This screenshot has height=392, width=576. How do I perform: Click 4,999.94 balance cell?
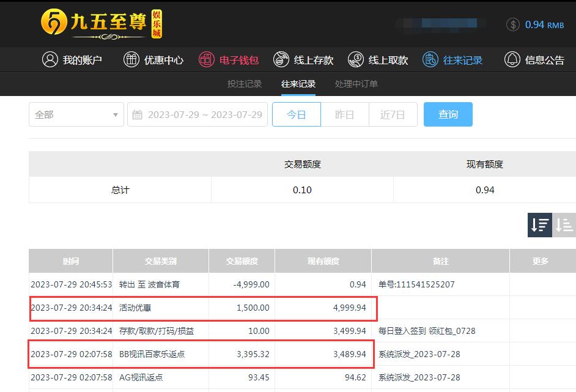click(x=349, y=308)
